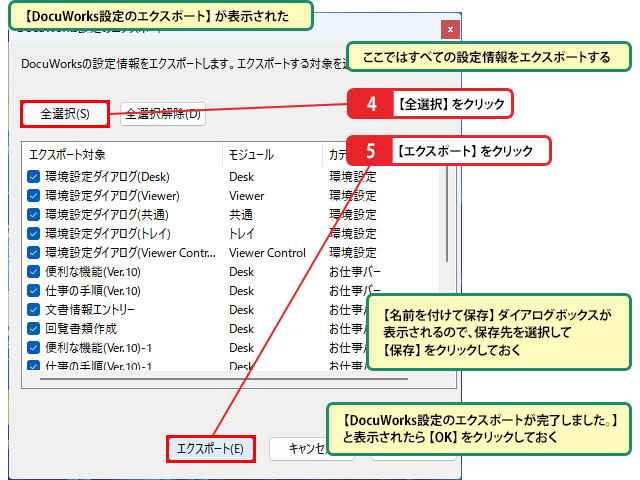Viewport: 640px width, 480px height.
Task: Click お仕事バー category in 便利な機能(Ver.10) row
Action: [x=355, y=272]
